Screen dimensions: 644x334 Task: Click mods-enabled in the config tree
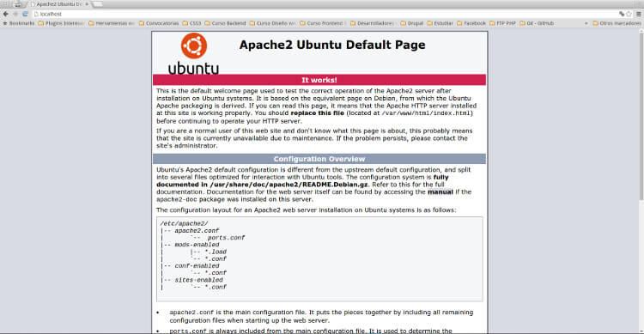(197, 245)
